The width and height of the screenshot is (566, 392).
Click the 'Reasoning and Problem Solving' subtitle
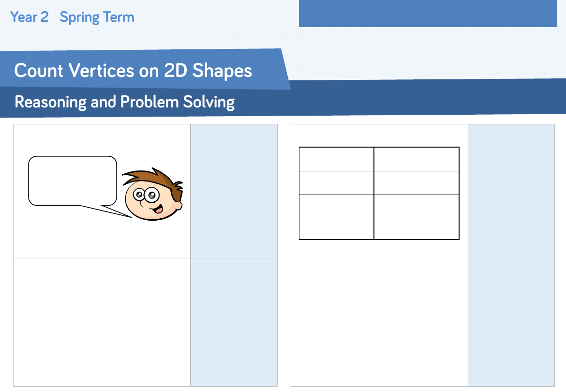(x=125, y=102)
